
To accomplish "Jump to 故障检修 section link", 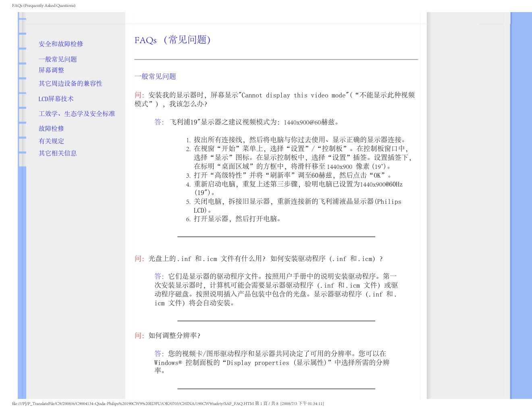I will pyautogui.click(x=51, y=129).
